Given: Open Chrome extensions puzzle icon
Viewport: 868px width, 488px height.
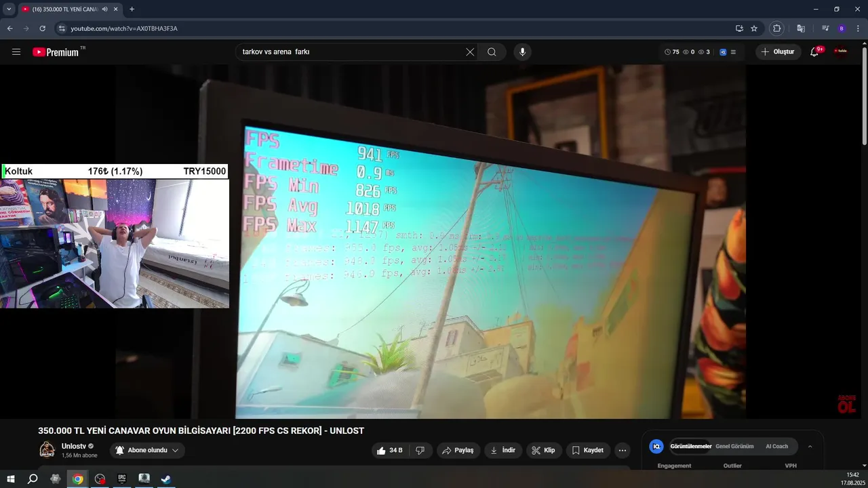Looking at the screenshot, I should (777, 28).
